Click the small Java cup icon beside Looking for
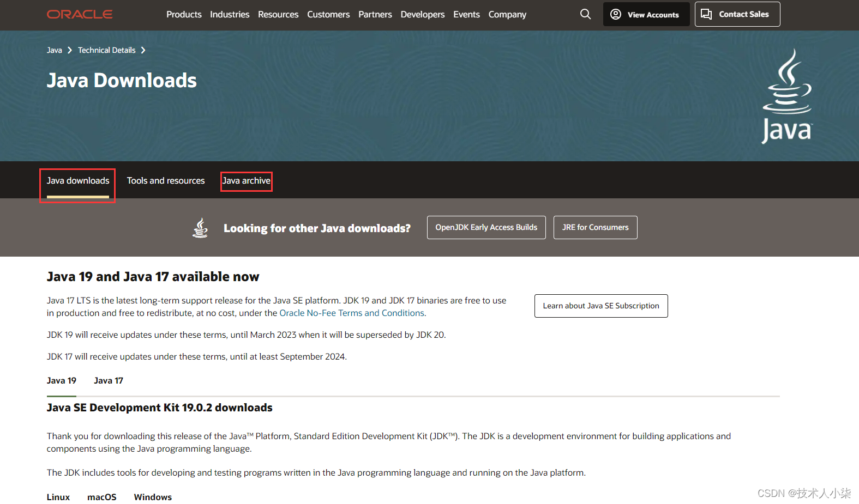The width and height of the screenshot is (859, 504). [200, 228]
